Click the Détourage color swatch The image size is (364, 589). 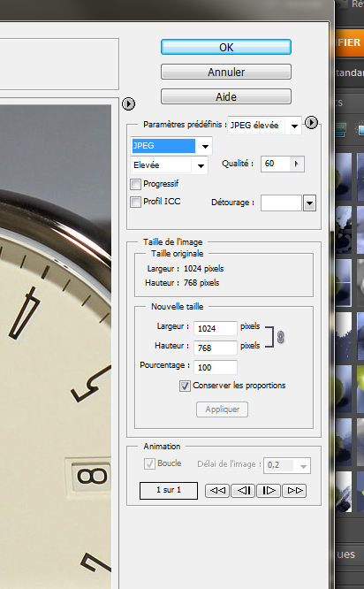[x=282, y=203]
